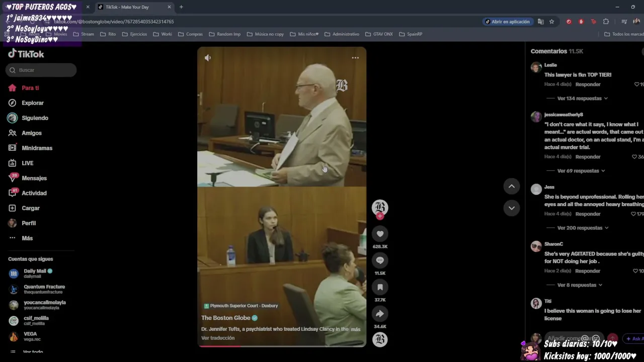Click the browser address bar URL
The width and height of the screenshot is (644, 362).
[114, 22]
